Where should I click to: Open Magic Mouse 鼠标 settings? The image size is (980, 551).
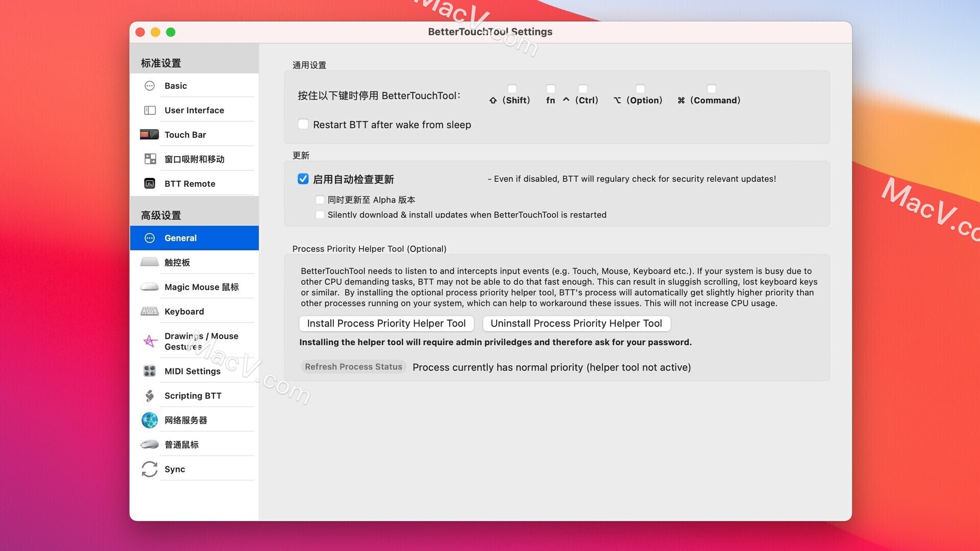tap(194, 287)
